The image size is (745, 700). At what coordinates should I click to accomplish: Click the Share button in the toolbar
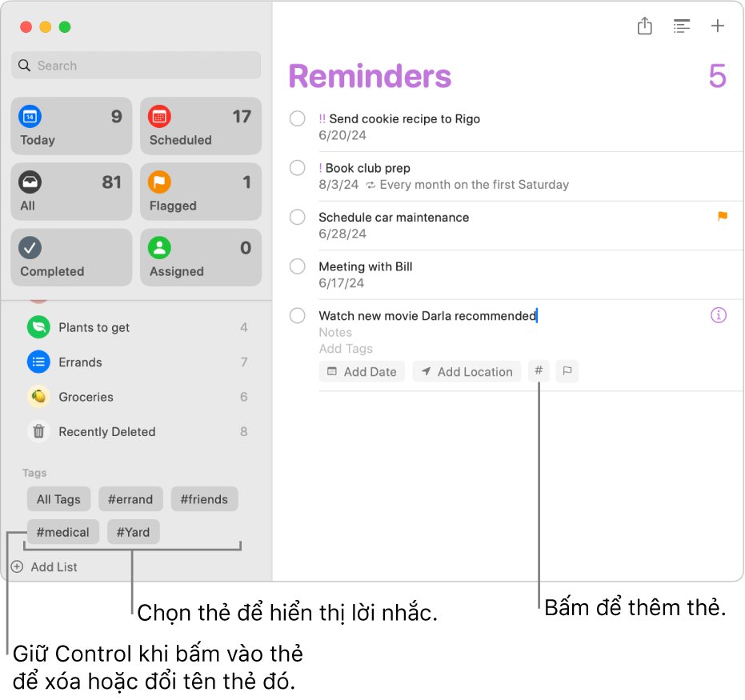click(x=645, y=26)
